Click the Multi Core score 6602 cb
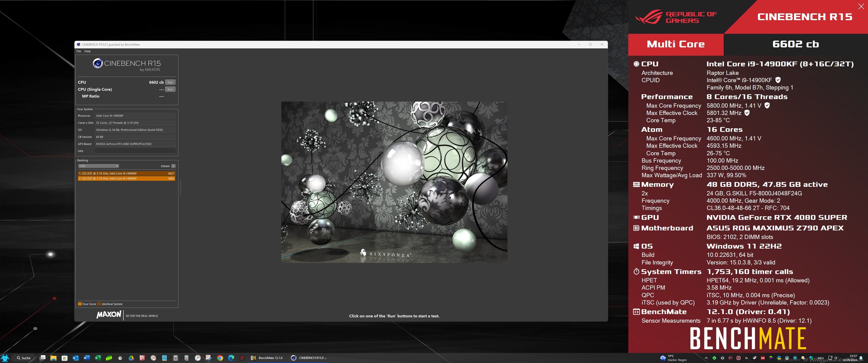The image size is (868, 363). click(x=795, y=44)
